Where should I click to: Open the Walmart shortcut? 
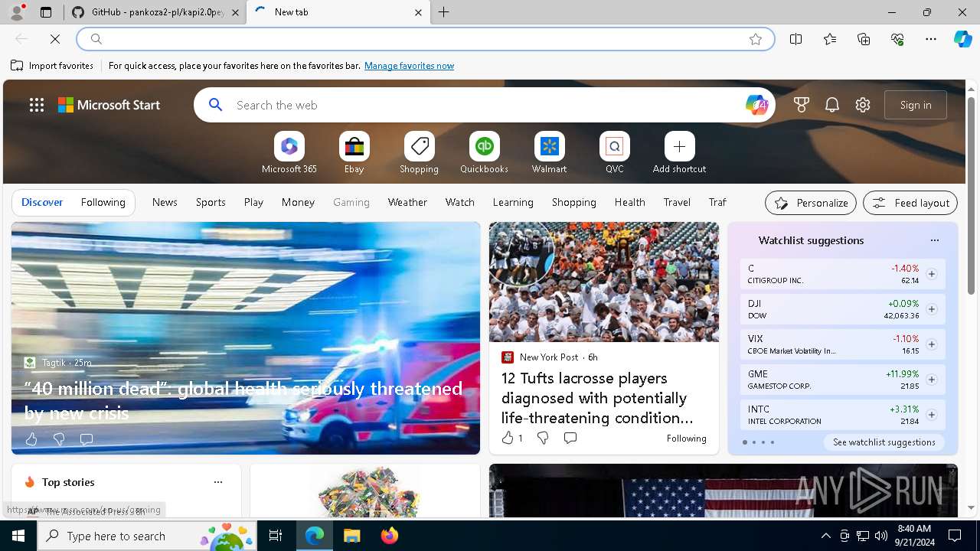550,146
